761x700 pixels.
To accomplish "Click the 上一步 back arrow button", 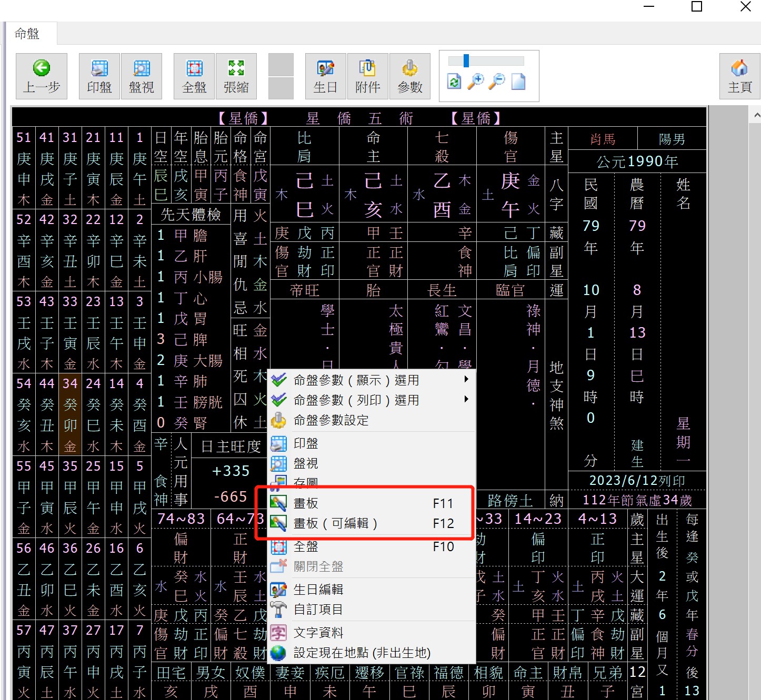I will 42,76.
